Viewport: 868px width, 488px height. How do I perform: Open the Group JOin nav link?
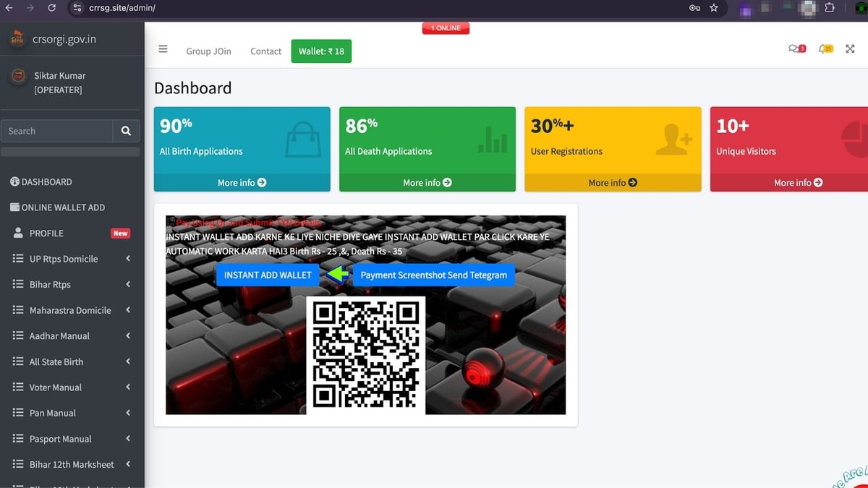(209, 51)
